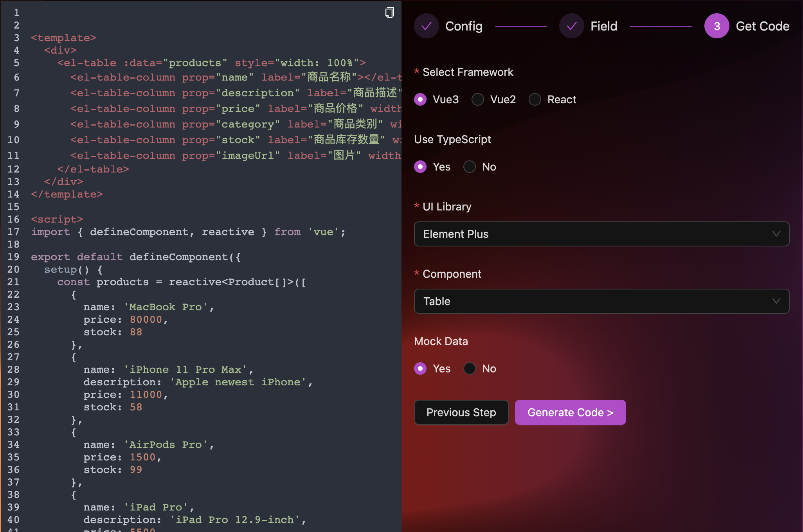Screen dimensions: 803x532
Task: Click the 'stock: 99' line
Action: pyautogui.click(x=113, y=470)
